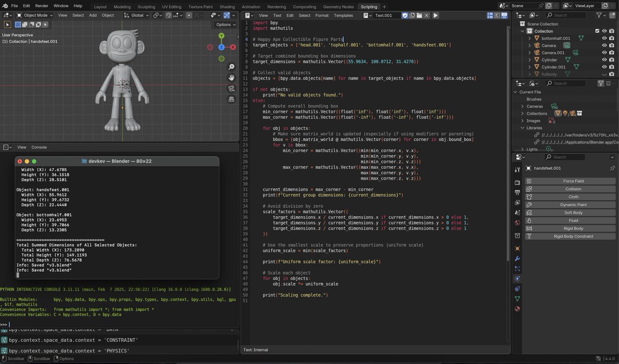Screen dimensions: 619x364
Task: Click the Run Script play icon
Action: tap(435, 15)
